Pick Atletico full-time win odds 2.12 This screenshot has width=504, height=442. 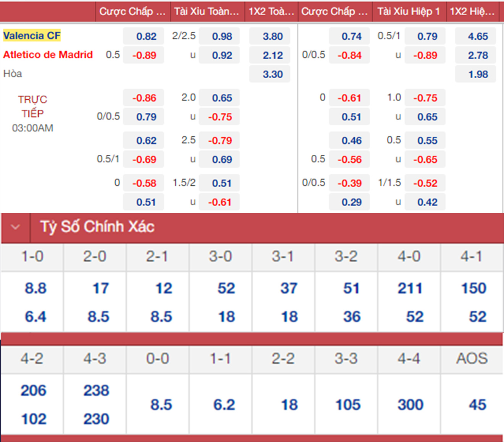pyautogui.click(x=272, y=55)
